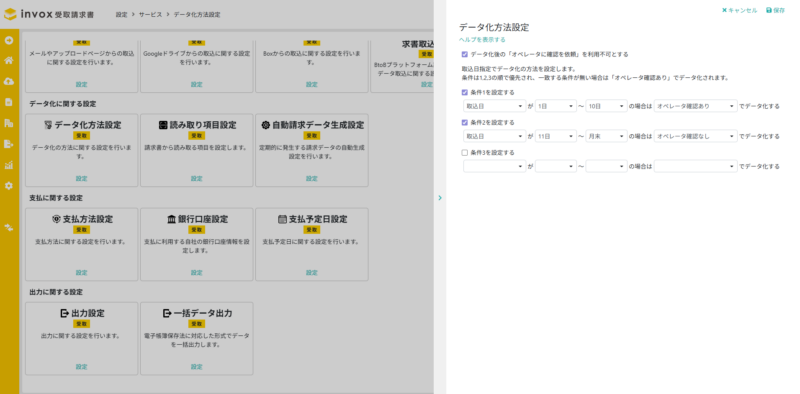Enable the 条件3を設定する checkbox
The width and height of the screenshot is (800, 394).
click(x=464, y=152)
